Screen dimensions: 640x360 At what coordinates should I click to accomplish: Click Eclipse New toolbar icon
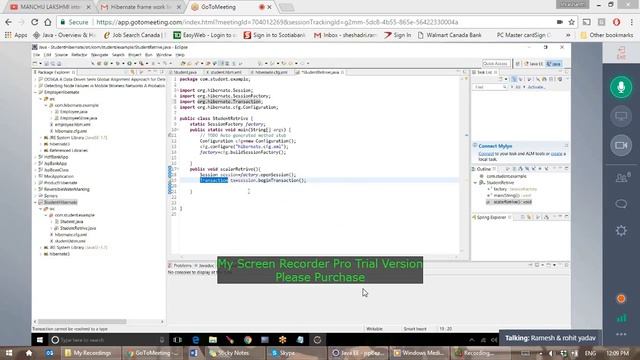click(35, 63)
